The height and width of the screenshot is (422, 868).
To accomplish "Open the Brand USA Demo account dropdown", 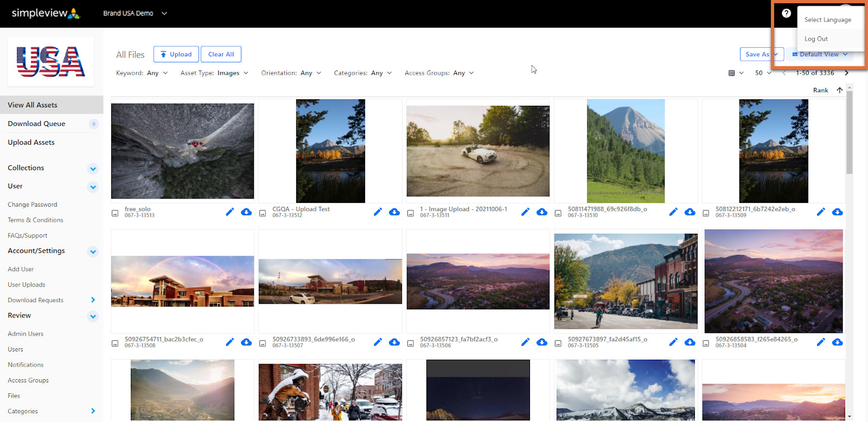I will [x=135, y=14].
